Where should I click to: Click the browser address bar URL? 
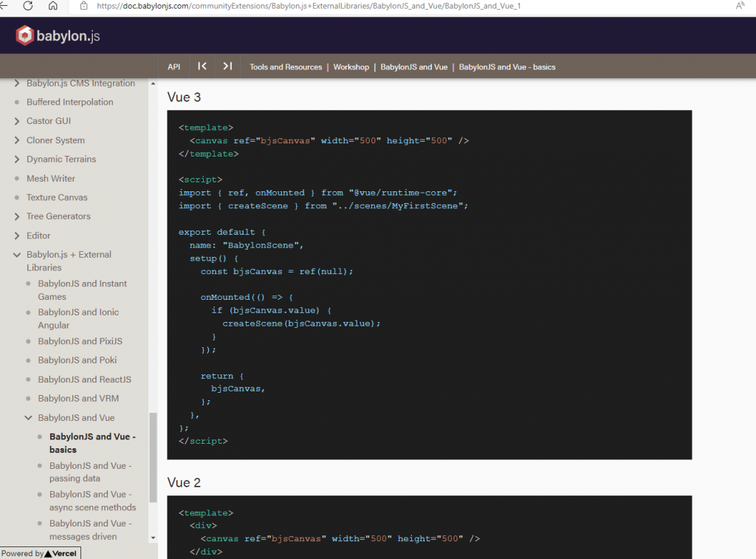310,6
